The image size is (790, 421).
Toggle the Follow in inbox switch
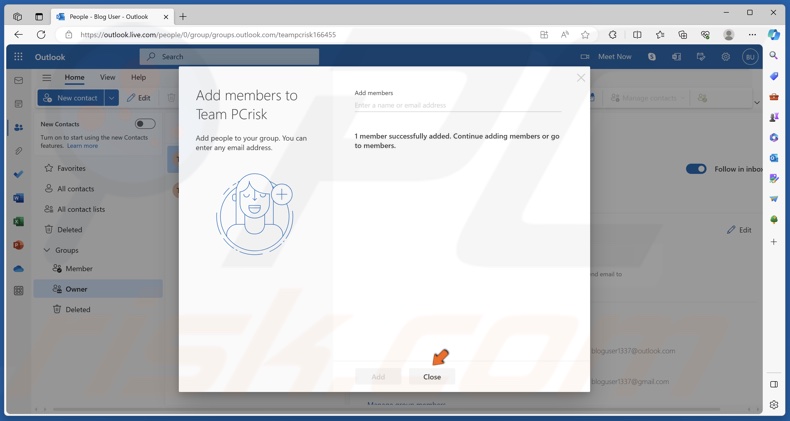[x=696, y=169]
